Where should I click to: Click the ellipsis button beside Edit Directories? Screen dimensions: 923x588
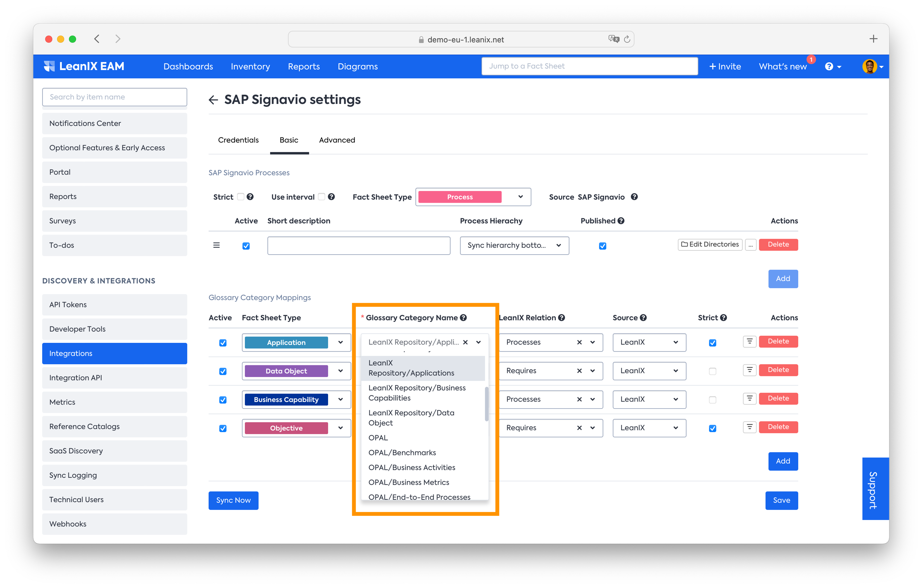pos(751,245)
